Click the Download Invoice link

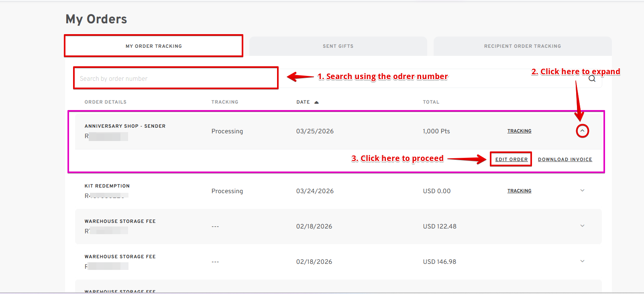coord(565,159)
